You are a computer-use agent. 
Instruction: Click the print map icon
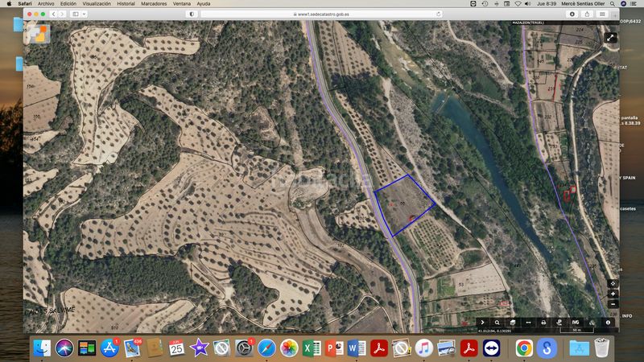click(543, 323)
